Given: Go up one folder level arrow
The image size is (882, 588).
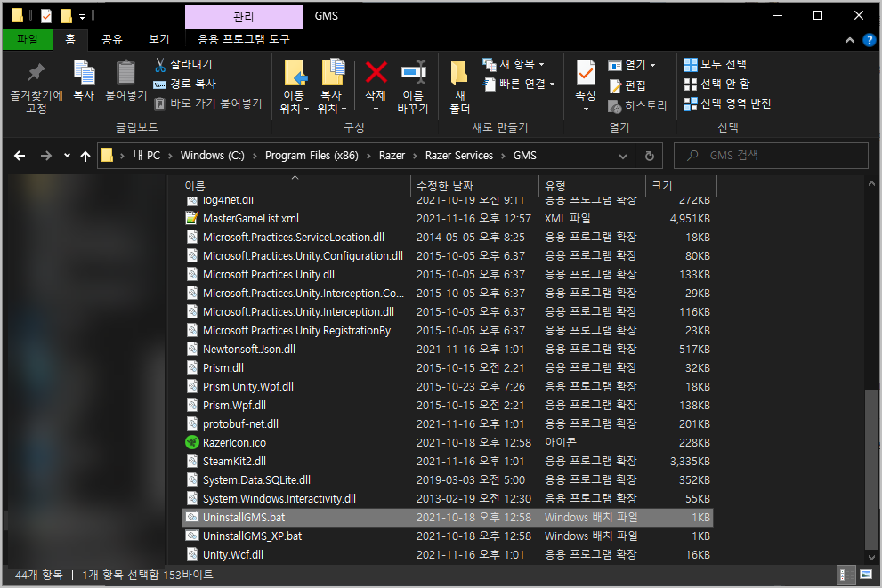Looking at the screenshot, I should 85,156.
